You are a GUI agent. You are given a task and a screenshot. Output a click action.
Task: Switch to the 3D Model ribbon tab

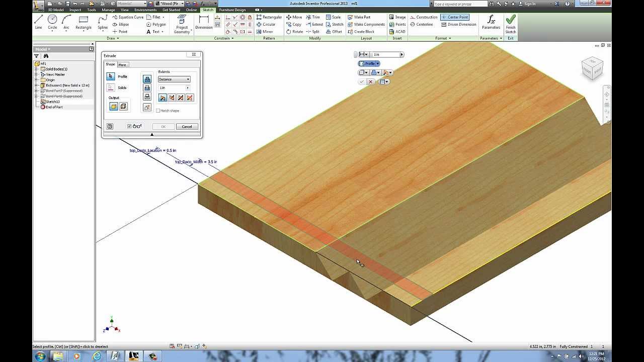tap(56, 10)
